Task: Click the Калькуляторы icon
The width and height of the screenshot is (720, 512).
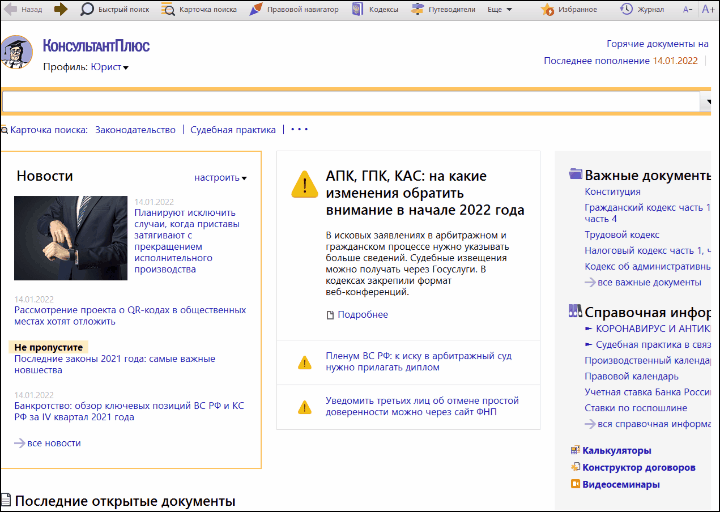Action: tap(575, 450)
